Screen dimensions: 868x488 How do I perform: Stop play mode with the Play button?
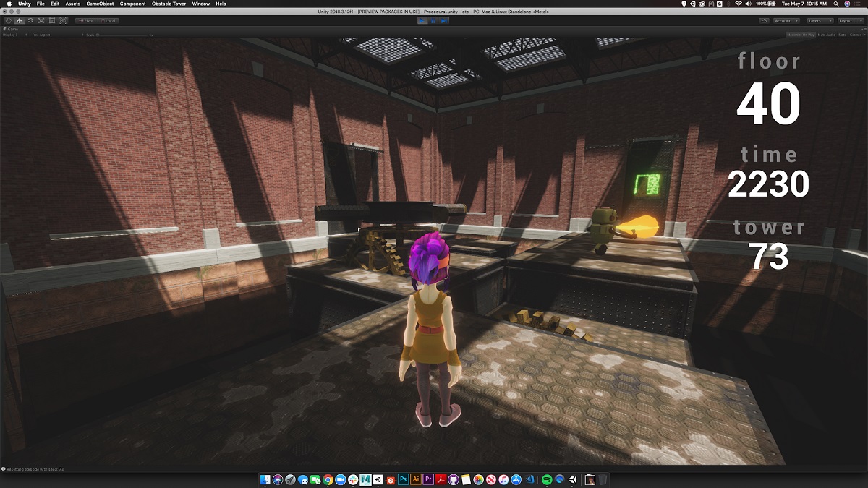423,20
